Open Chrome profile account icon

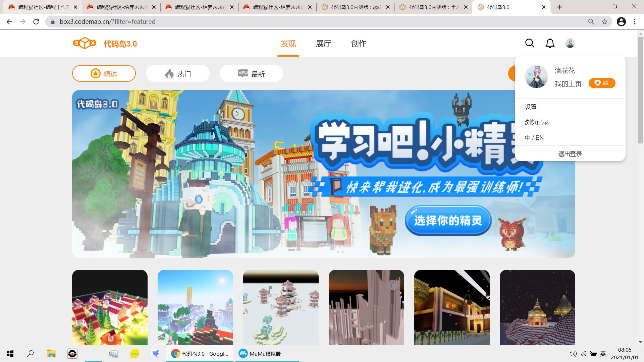[x=621, y=21]
